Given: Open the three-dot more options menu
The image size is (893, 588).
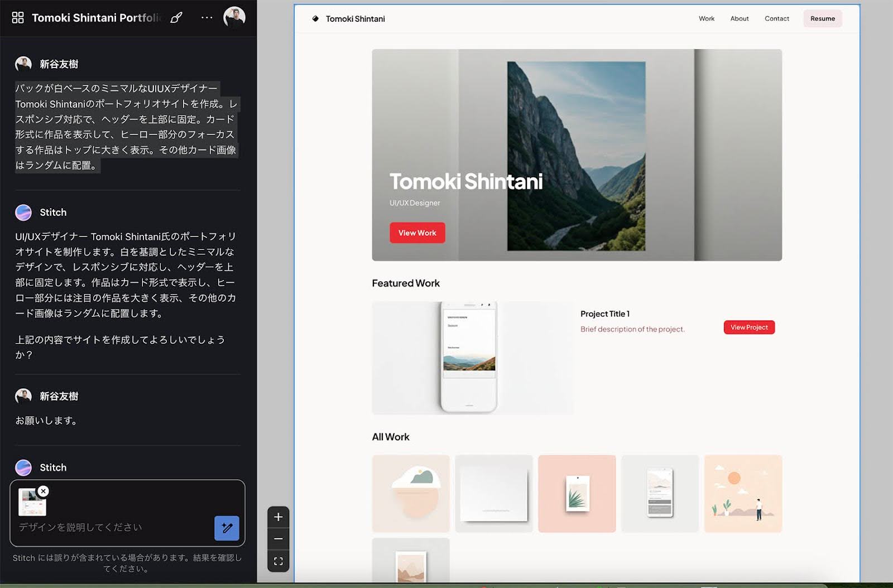Looking at the screenshot, I should point(207,18).
